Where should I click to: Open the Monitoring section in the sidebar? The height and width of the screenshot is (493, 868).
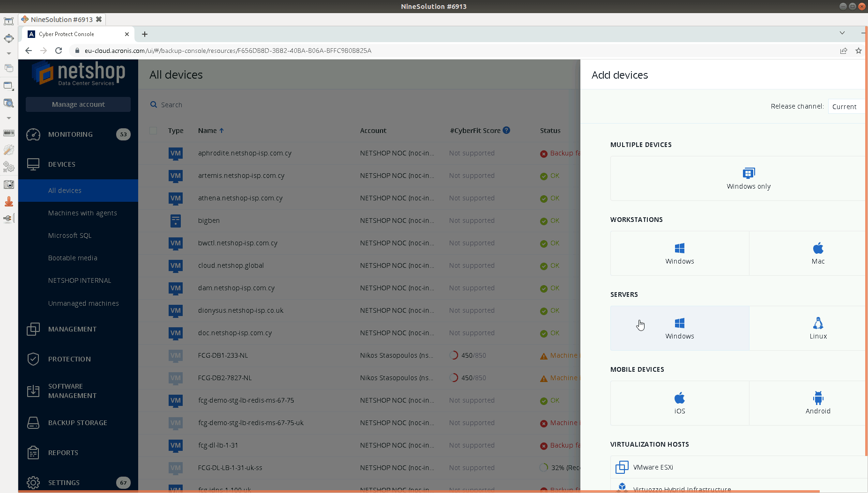coord(70,134)
